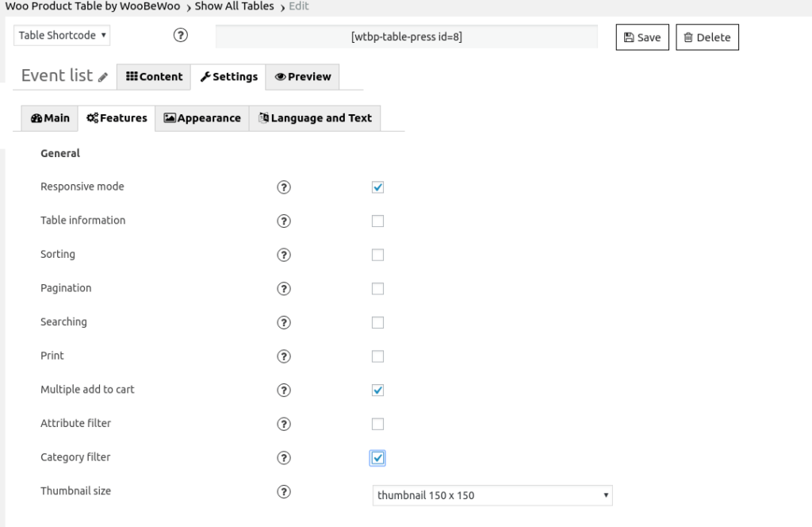The width and height of the screenshot is (812, 527).
Task: Click help icon for Thumbnail size
Action: 283,492
